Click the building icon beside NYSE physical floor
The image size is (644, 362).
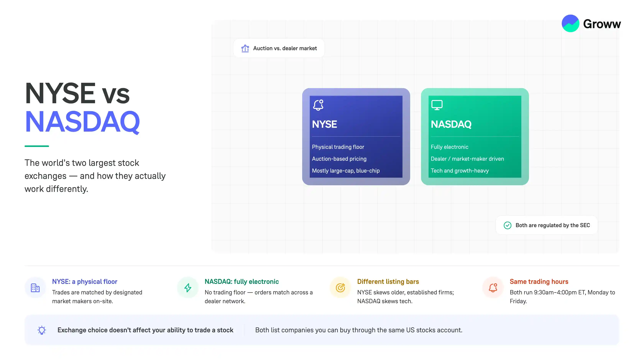coord(35,287)
